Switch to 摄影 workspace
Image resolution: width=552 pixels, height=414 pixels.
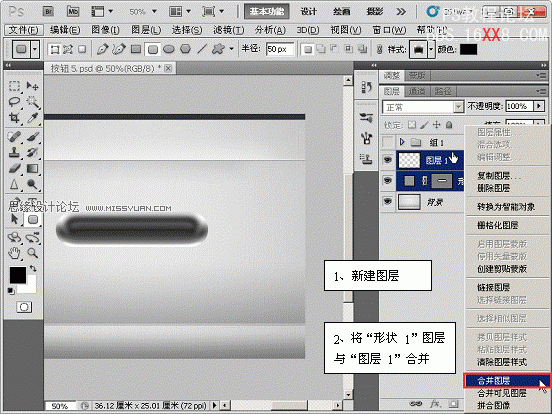[x=375, y=12]
